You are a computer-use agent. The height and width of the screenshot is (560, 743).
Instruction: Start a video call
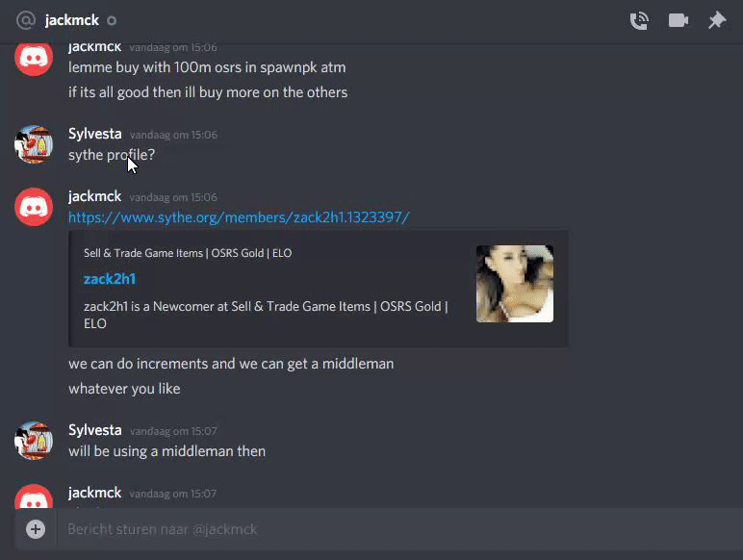(679, 20)
